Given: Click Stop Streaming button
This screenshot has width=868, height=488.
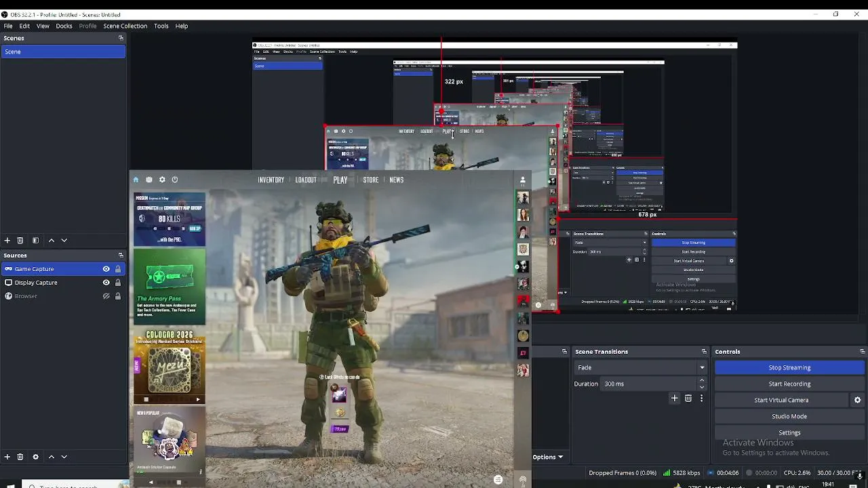Looking at the screenshot, I should [x=789, y=367].
